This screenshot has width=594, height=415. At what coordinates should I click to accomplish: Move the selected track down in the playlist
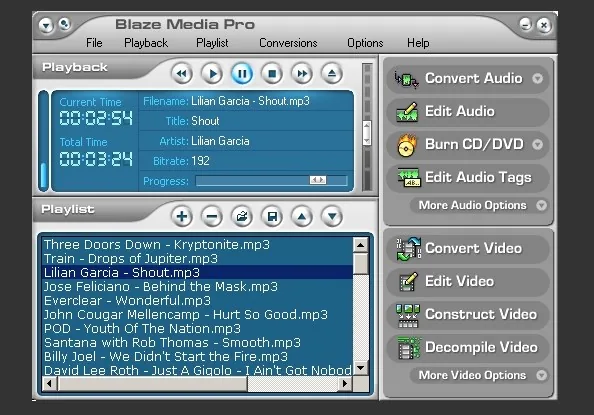(x=332, y=216)
